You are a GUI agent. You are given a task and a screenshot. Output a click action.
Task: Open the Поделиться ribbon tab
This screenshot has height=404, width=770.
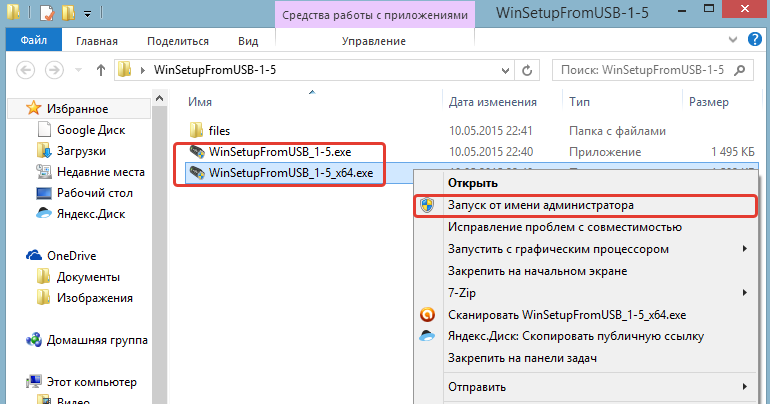pos(178,41)
